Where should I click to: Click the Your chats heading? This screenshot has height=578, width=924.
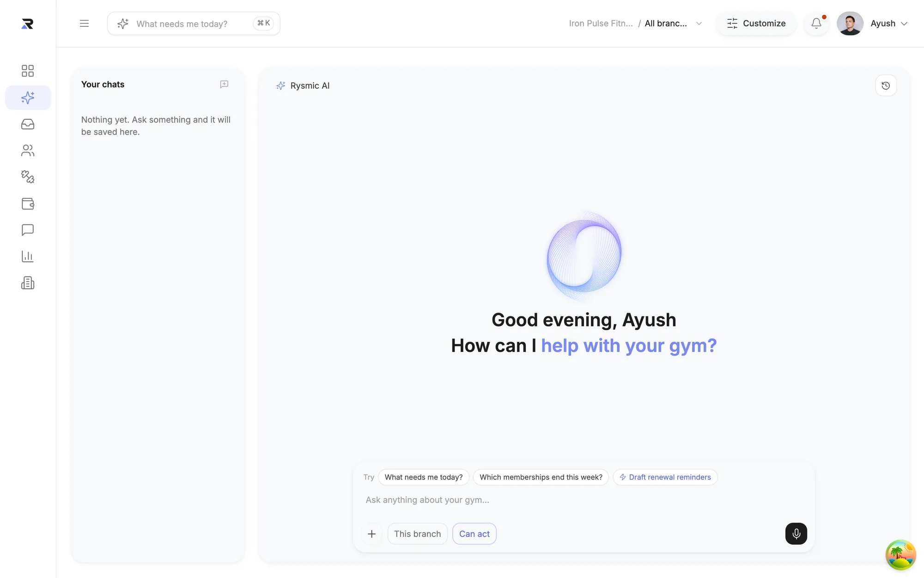coord(103,84)
